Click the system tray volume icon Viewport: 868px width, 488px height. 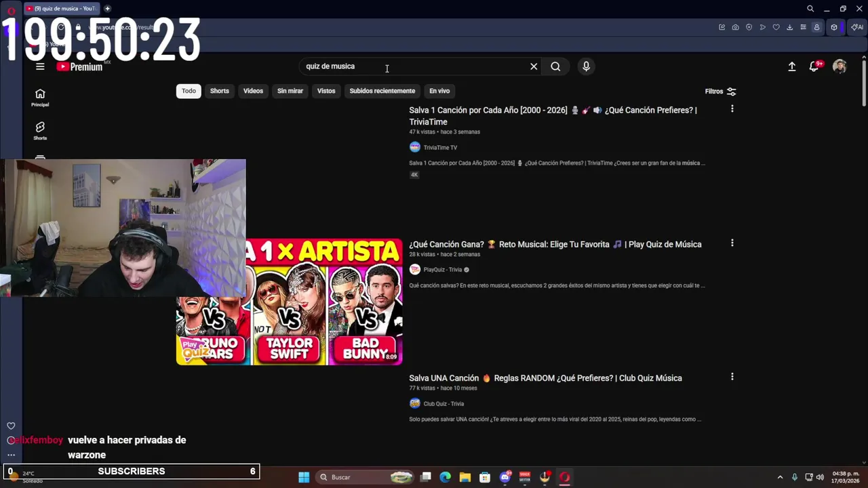pos(821,477)
